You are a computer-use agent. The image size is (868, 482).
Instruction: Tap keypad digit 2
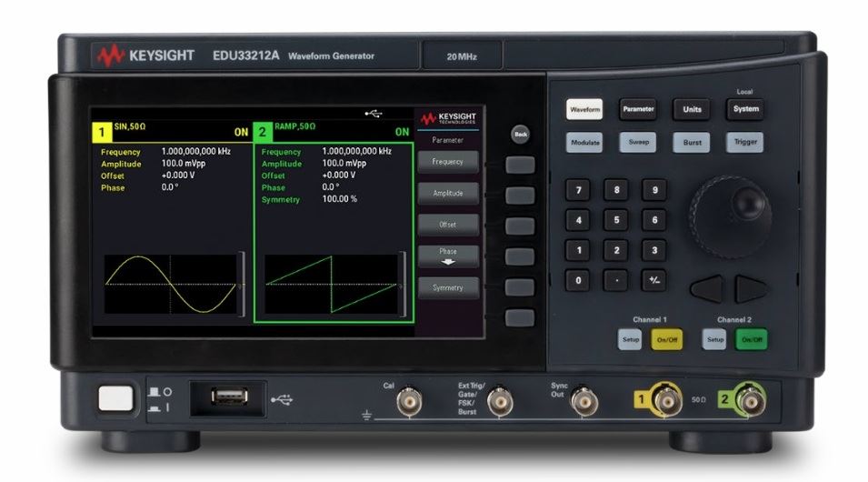coord(616,250)
